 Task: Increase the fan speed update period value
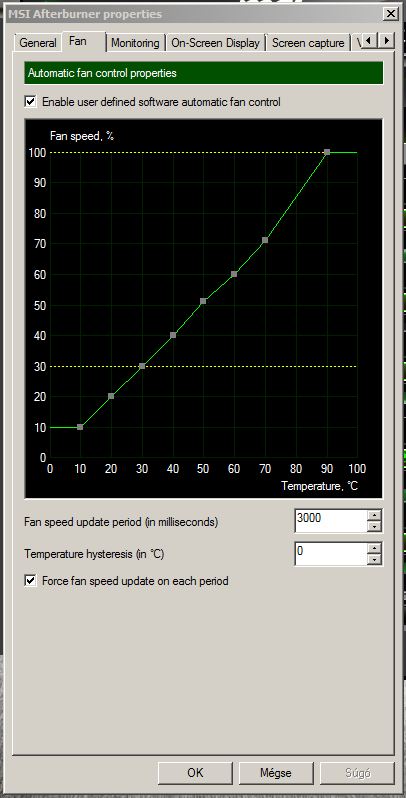click(x=375, y=515)
